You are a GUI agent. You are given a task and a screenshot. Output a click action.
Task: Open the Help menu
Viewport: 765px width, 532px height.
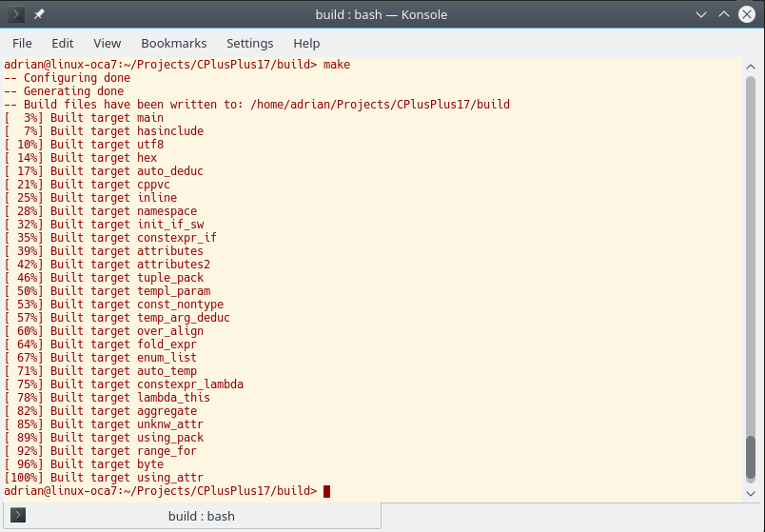[x=306, y=44]
